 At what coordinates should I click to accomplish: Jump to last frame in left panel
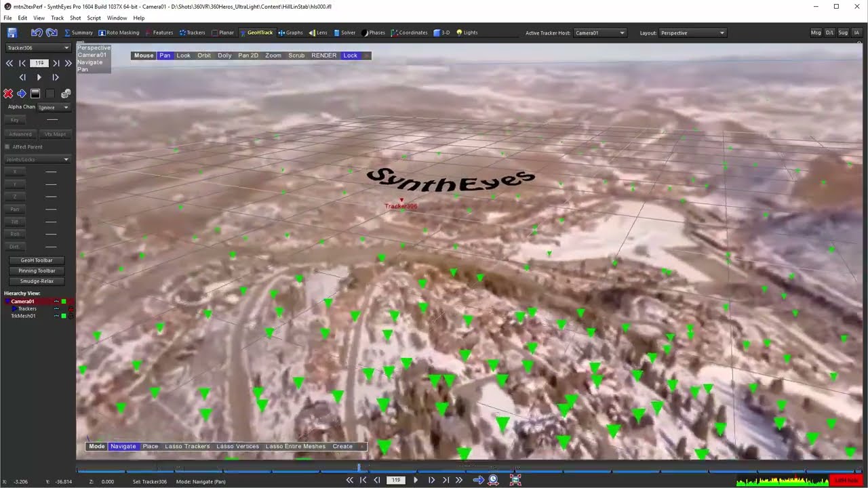click(x=68, y=63)
